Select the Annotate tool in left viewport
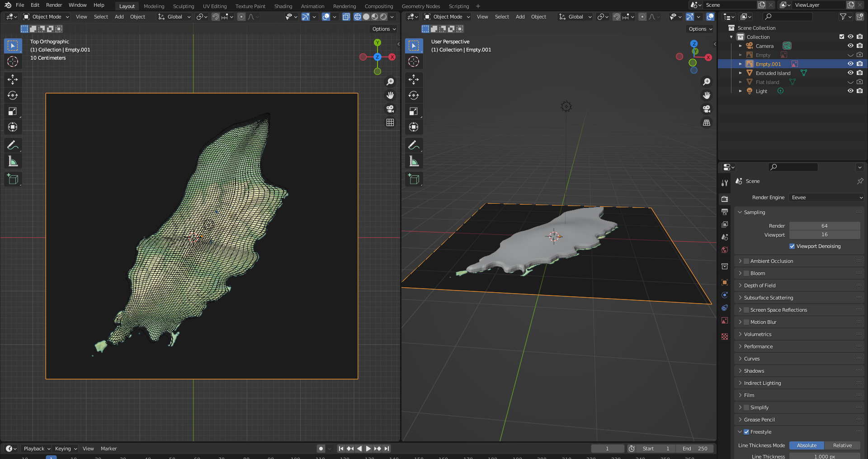Image resolution: width=868 pixels, height=459 pixels. point(13,145)
